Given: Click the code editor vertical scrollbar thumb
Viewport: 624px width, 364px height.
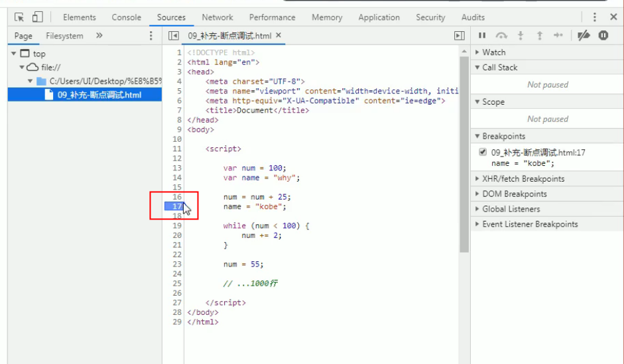Looking at the screenshot, I should point(464,154).
